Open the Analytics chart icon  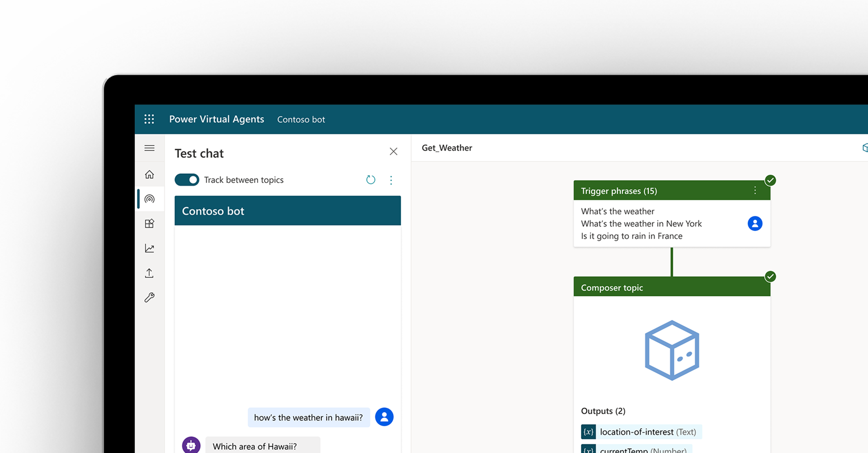coord(150,248)
